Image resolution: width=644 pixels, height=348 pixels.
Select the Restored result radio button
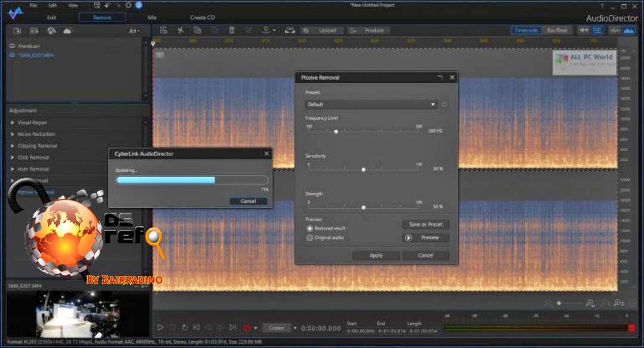point(309,229)
